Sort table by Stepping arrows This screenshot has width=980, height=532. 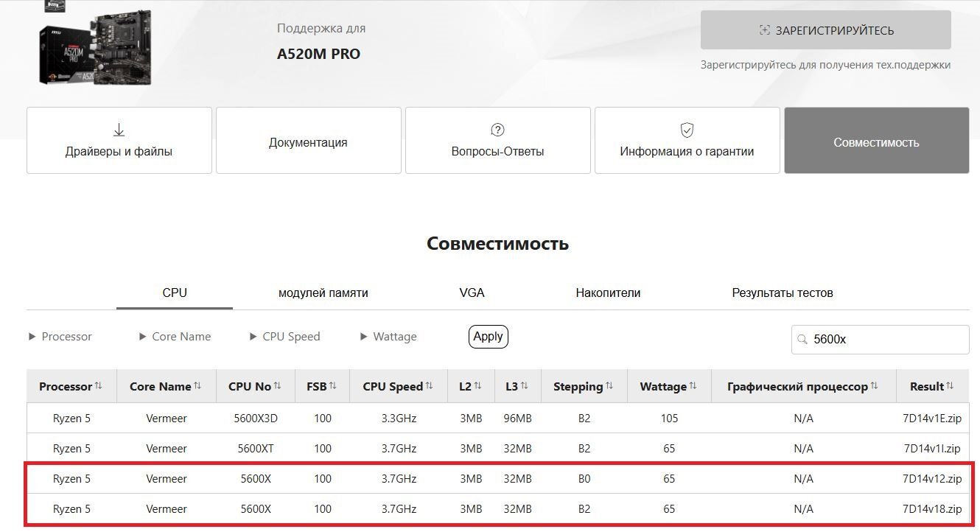coord(609,386)
